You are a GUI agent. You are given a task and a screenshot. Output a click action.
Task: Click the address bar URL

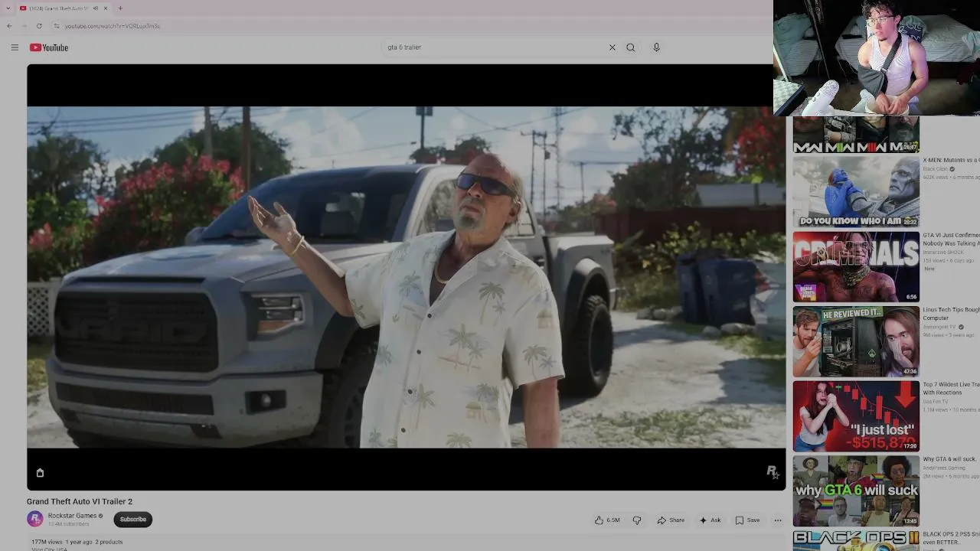tap(113, 26)
